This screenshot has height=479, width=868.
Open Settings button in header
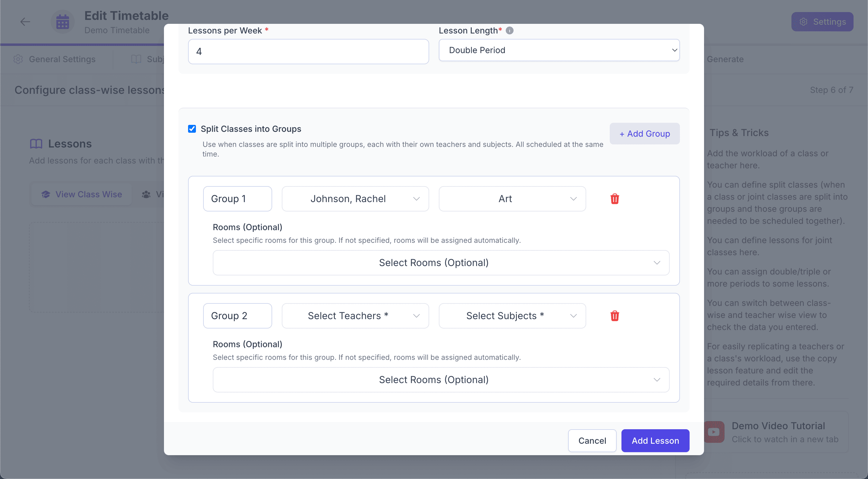[x=822, y=22]
